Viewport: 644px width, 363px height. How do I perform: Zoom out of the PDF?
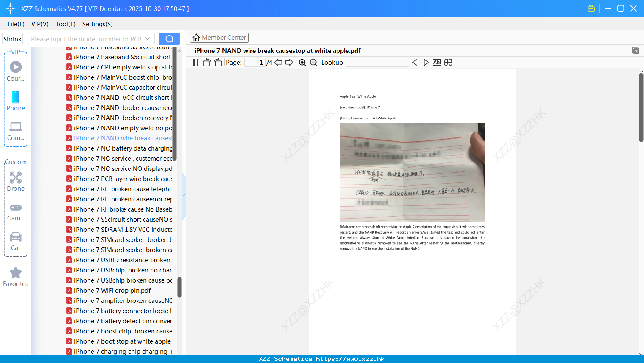314,63
